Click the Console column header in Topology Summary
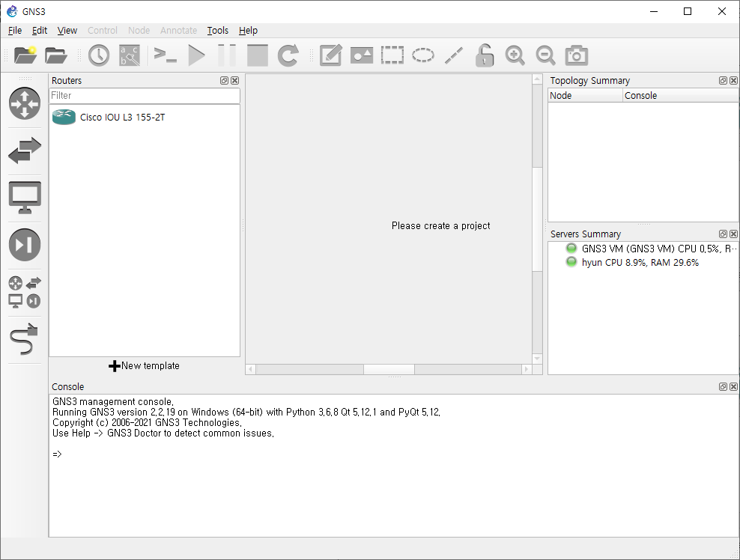Screen dimensions: 740x560 [681, 96]
